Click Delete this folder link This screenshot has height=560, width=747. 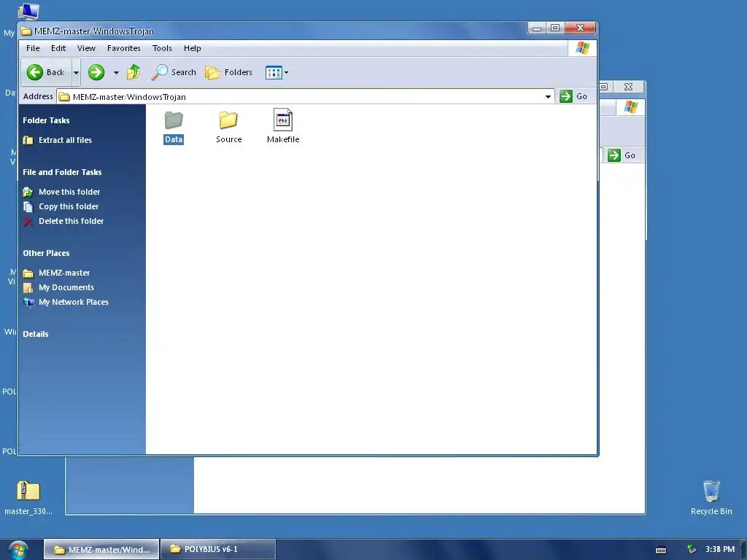[x=71, y=221]
